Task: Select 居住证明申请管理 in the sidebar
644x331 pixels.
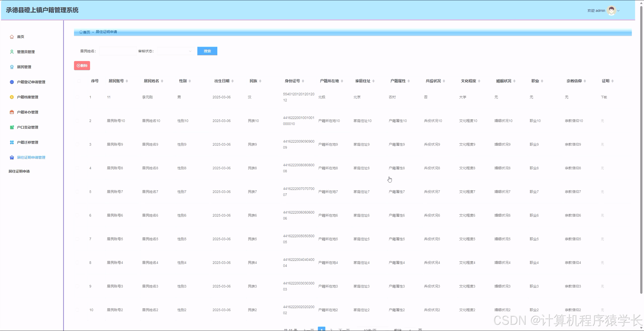Action: pyautogui.click(x=31, y=158)
